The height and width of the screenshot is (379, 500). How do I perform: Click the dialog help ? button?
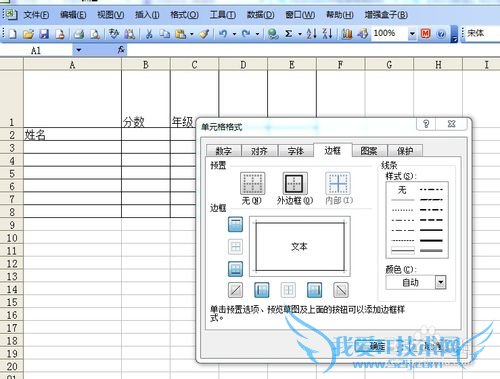(x=426, y=124)
